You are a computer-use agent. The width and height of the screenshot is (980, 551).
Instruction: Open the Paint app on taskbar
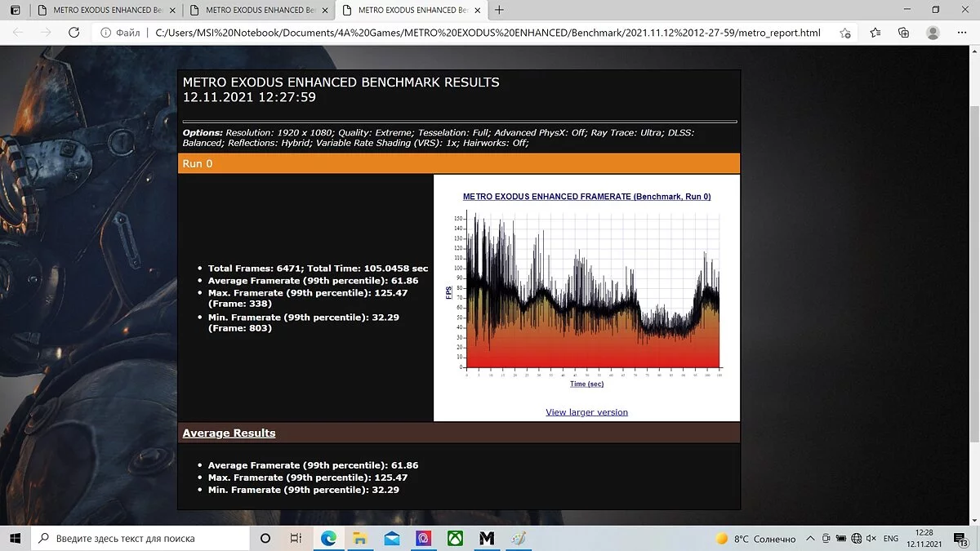(x=518, y=539)
